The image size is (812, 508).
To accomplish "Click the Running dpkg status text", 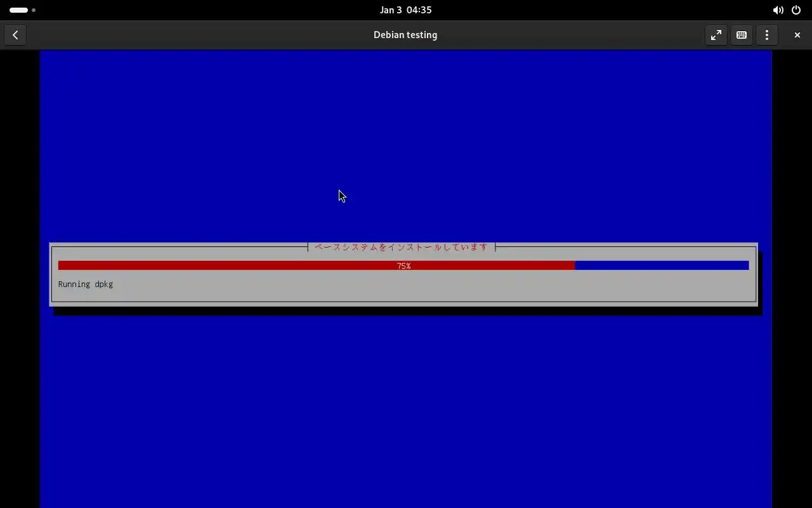I will 86,284.
